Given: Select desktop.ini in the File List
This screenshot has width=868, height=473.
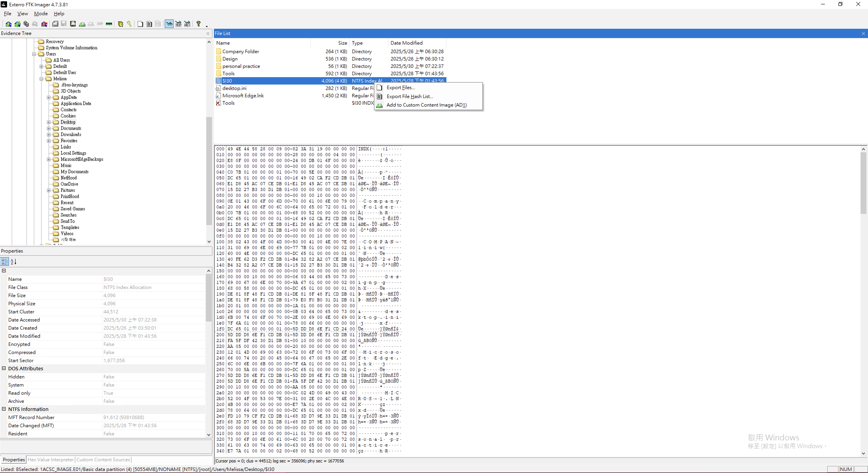Looking at the screenshot, I should pos(234,88).
